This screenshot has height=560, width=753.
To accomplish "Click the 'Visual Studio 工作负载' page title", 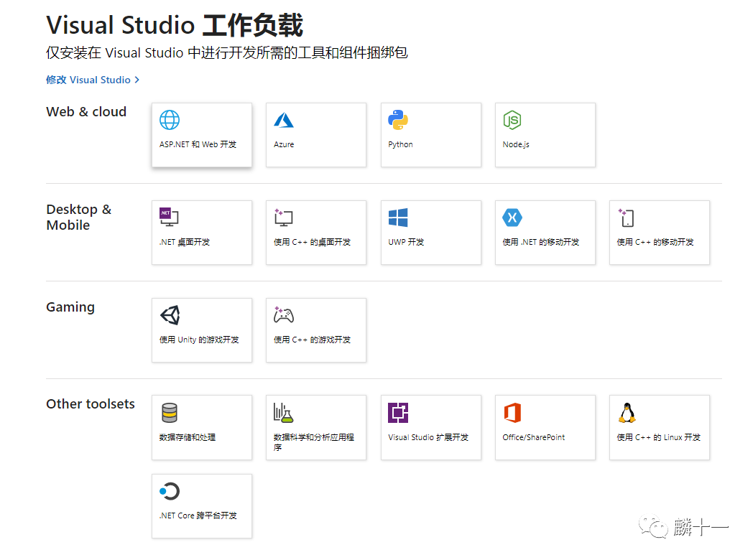I will pos(175,25).
